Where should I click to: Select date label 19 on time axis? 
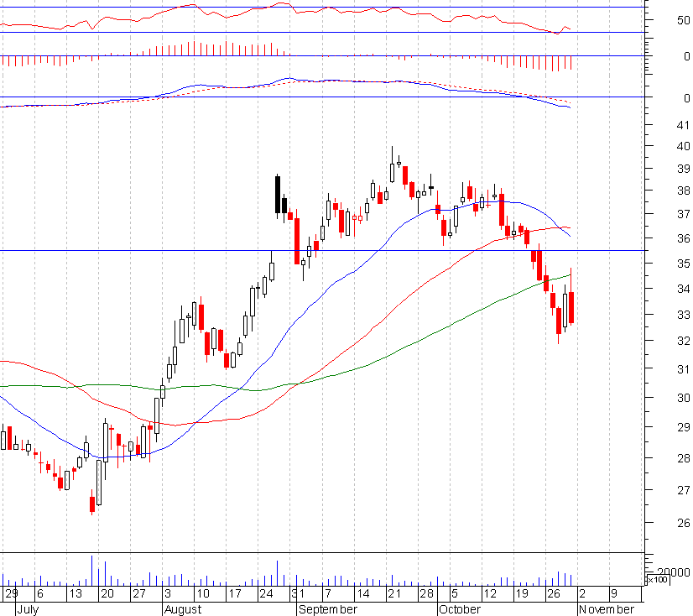point(522,593)
